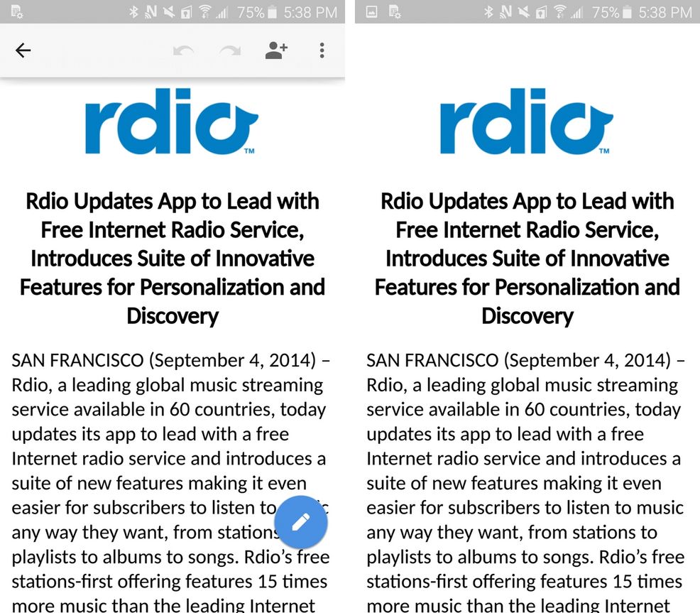Tap the image notification icon in right status bar
700x613 pixels.
point(371,12)
